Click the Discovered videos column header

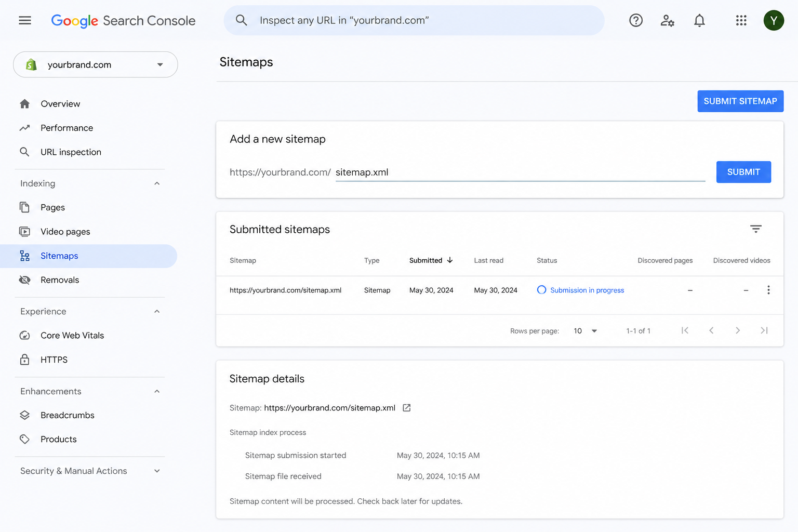(x=741, y=260)
